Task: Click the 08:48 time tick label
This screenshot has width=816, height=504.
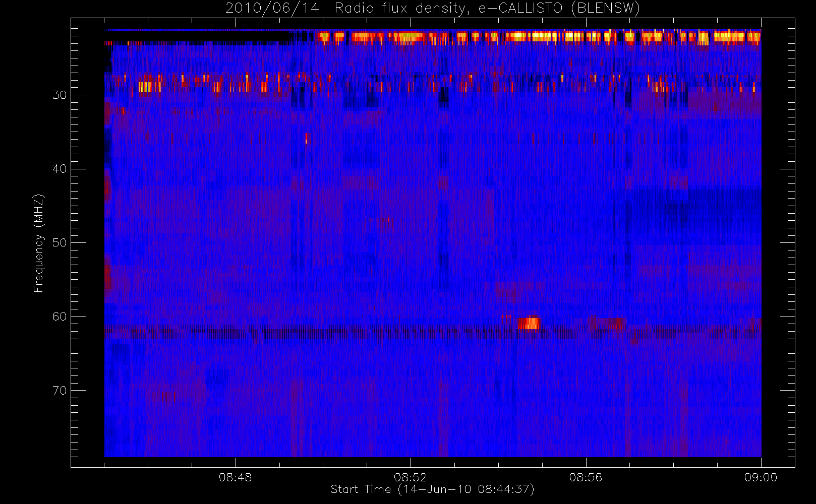Action: point(235,477)
